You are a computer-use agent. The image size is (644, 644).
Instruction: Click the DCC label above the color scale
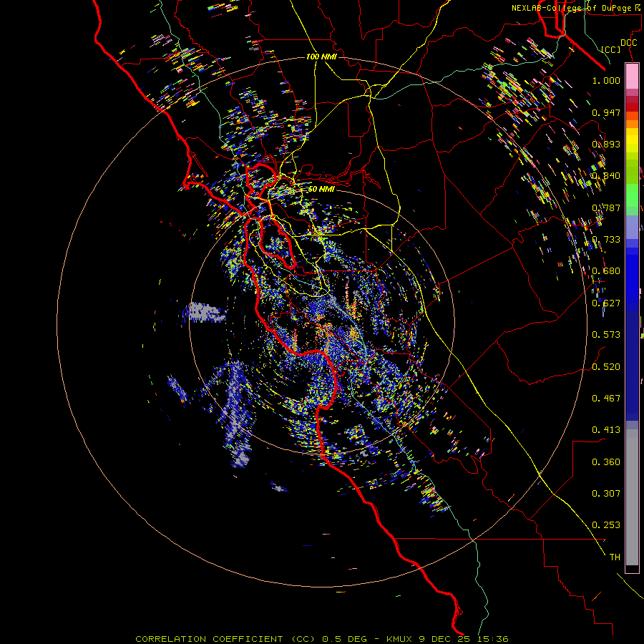point(628,43)
